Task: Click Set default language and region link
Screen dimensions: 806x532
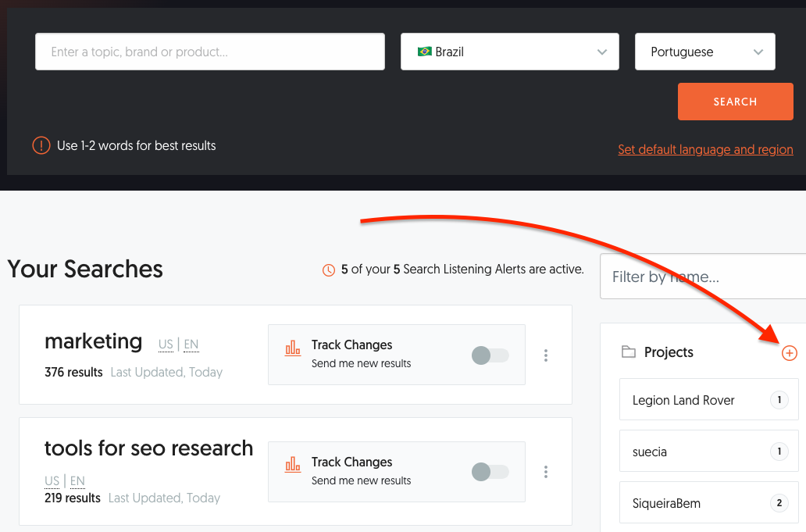Action: coord(704,149)
